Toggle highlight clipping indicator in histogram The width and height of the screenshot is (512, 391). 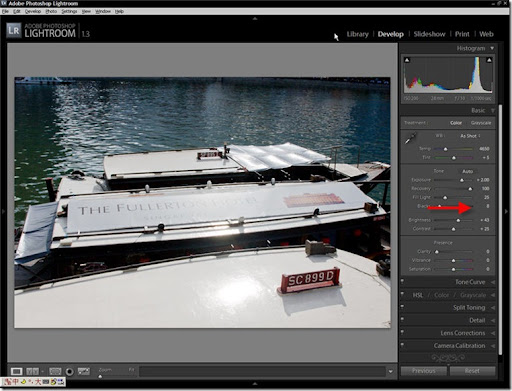(x=489, y=60)
